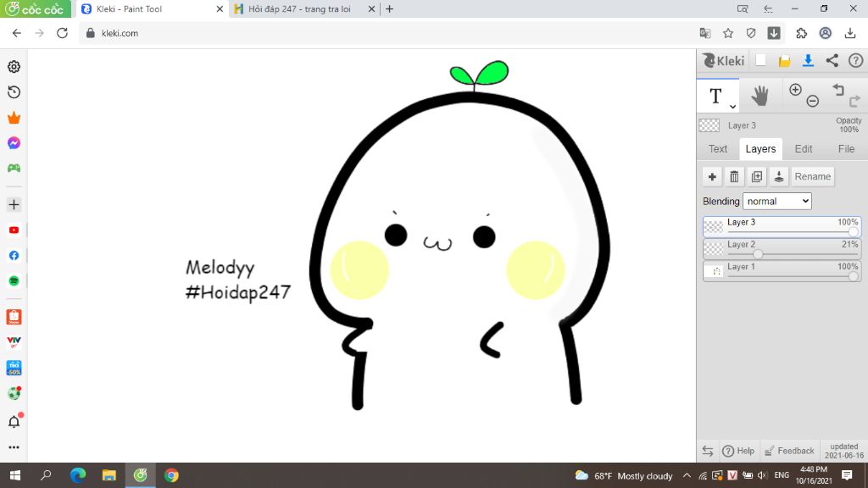
Task: Click the Layer 3 opacity slider handle
Action: pyautogui.click(x=854, y=232)
